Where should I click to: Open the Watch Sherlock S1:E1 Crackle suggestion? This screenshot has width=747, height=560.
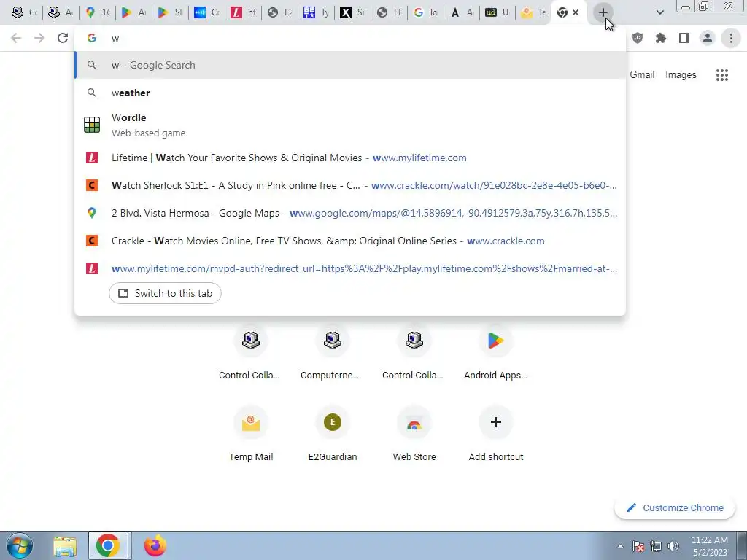pos(350,185)
